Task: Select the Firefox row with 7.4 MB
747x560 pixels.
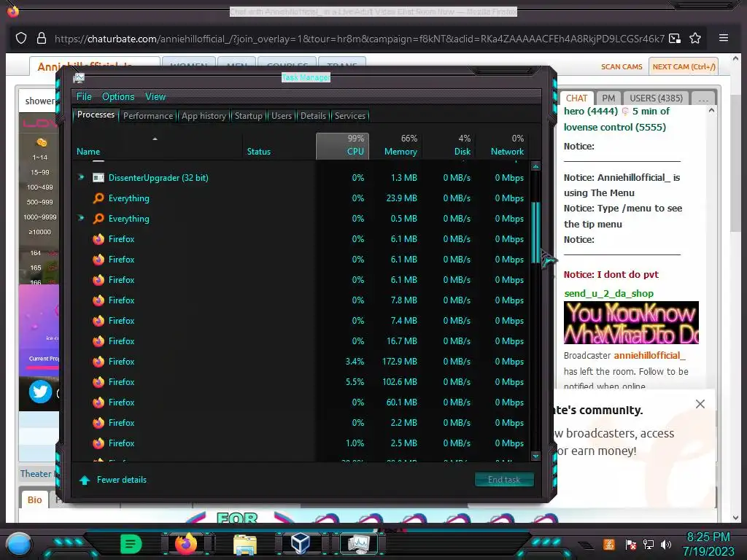Action: point(303,321)
